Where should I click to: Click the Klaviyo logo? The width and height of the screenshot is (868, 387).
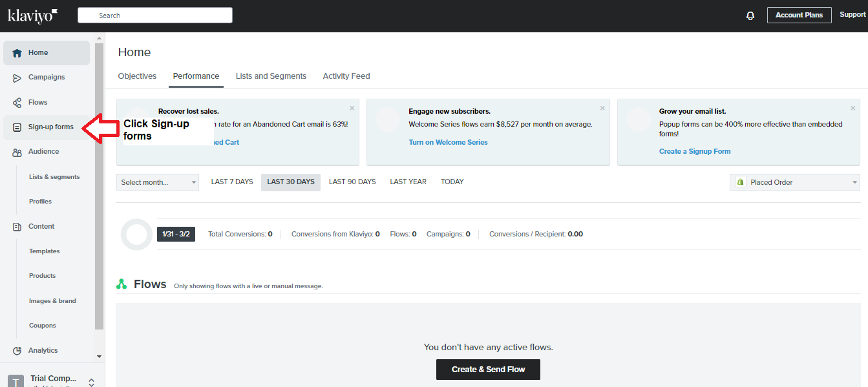(x=32, y=16)
